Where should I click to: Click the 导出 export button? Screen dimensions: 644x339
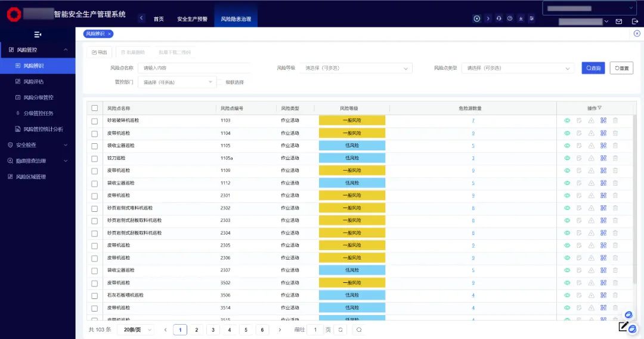pyautogui.click(x=100, y=52)
